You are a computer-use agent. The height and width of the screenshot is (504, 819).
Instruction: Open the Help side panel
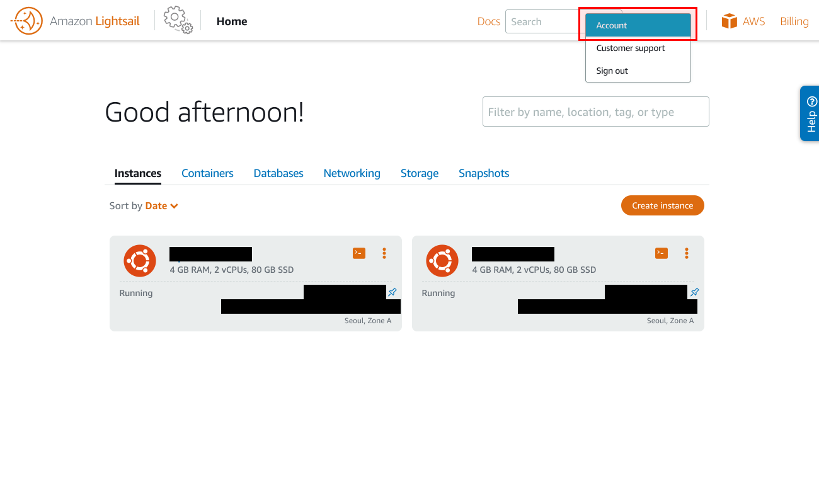click(x=810, y=113)
